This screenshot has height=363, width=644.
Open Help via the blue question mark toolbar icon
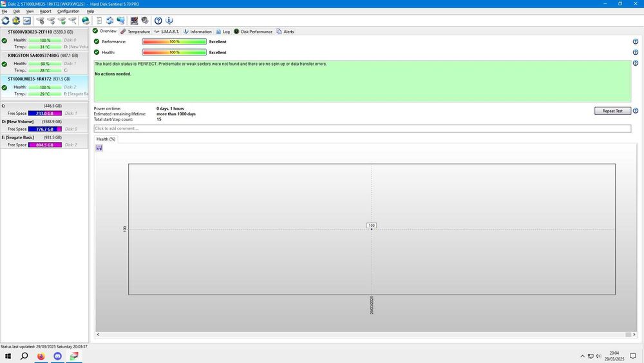click(x=158, y=21)
